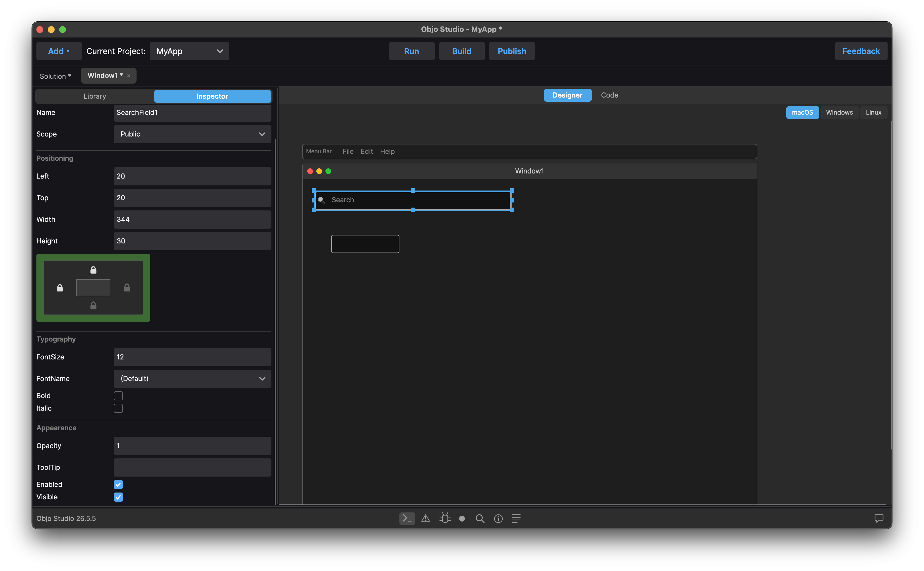924x571 pixels.
Task: Toggle the right lock in anchor editor
Action: tap(127, 288)
